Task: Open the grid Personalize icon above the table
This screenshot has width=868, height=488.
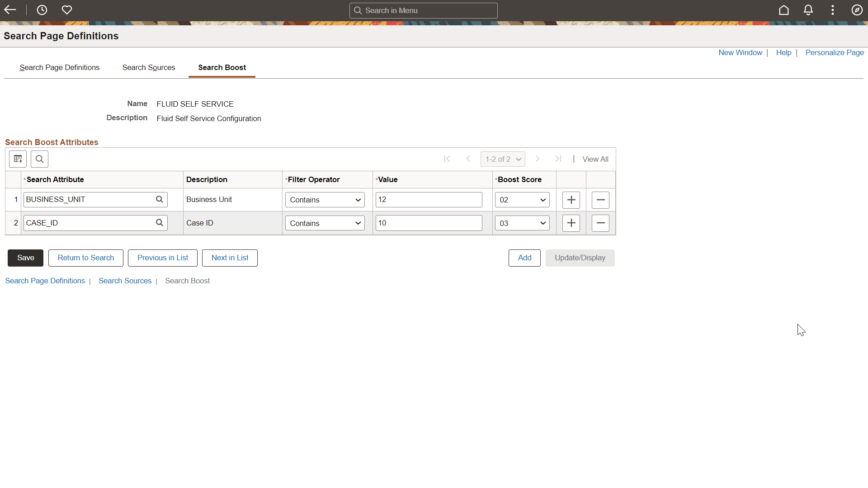Action: [x=18, y=159]
